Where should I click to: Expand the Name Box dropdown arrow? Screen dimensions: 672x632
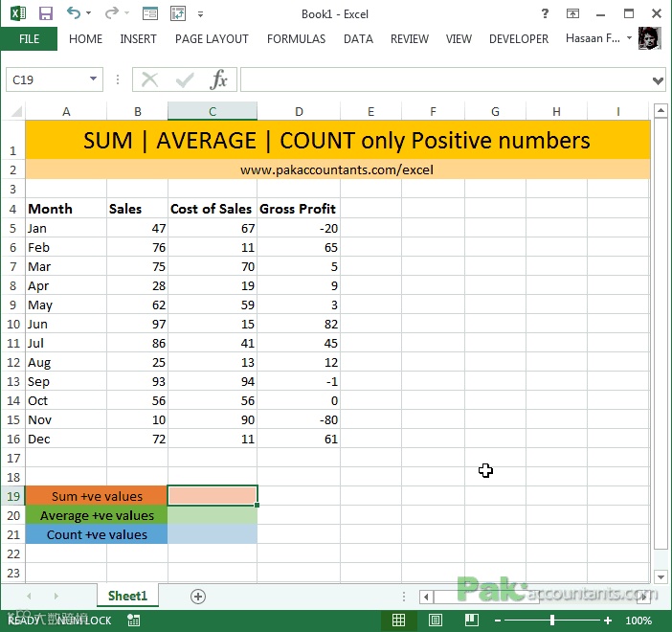point(93,79)
